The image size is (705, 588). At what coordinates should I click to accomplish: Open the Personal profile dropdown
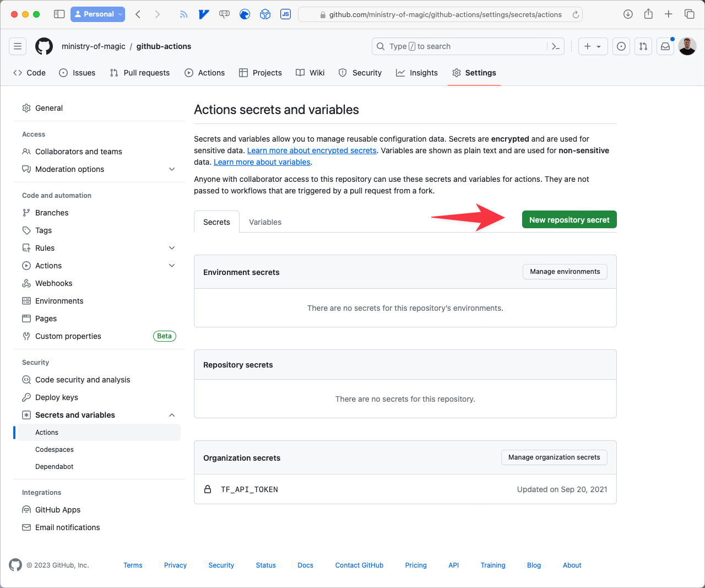pyautogui.click(x=97, y=14)
